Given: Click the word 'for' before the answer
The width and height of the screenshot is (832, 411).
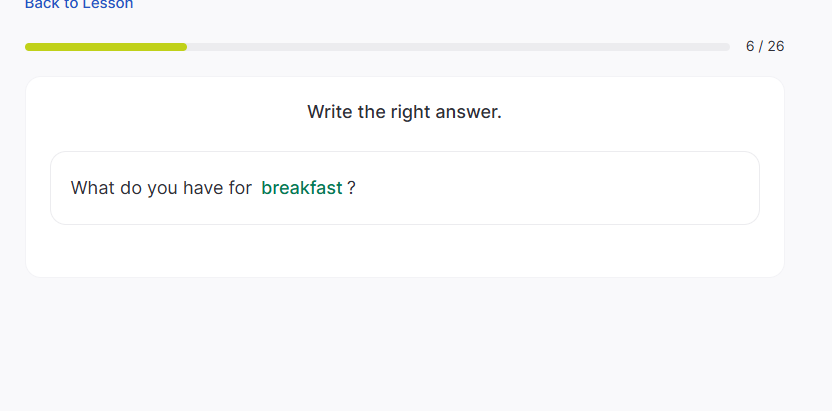Looking at the screenshot, I should pyautogui.click(x=240, y=188).
